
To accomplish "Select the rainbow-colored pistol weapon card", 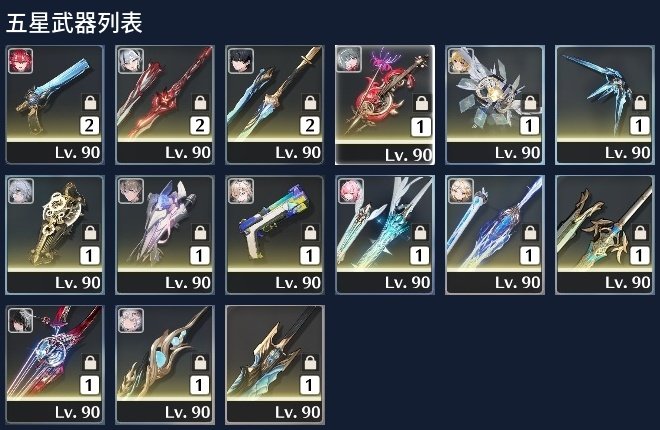I will coord(275,235).
